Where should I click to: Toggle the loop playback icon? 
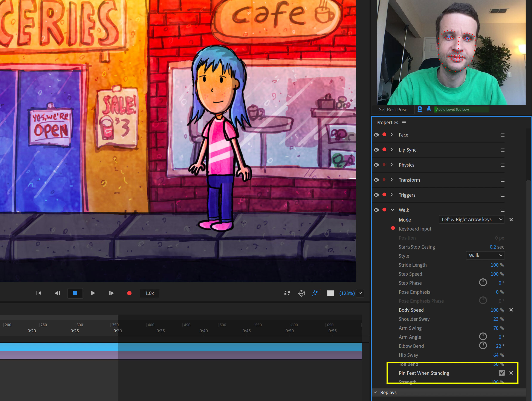[x=287, y=293]
